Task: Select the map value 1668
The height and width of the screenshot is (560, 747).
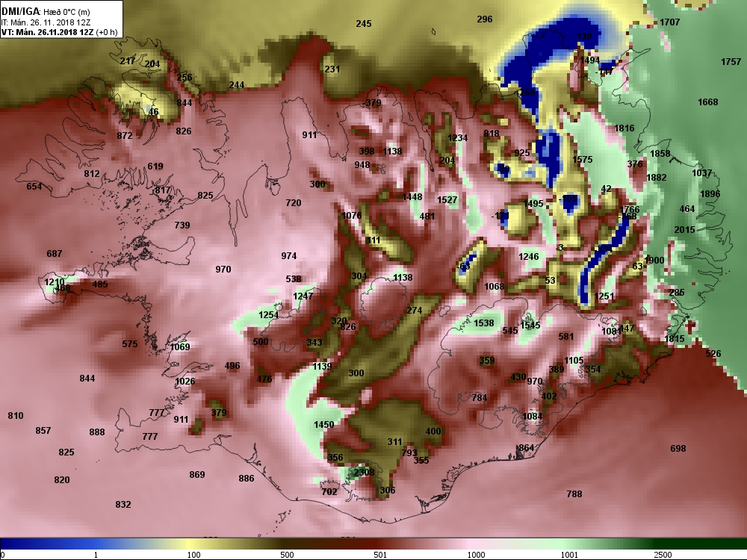Action: [x=707, y=102]
